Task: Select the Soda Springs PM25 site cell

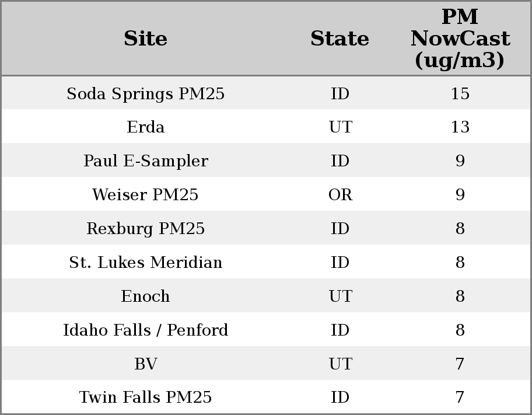Action: [145, 93]
